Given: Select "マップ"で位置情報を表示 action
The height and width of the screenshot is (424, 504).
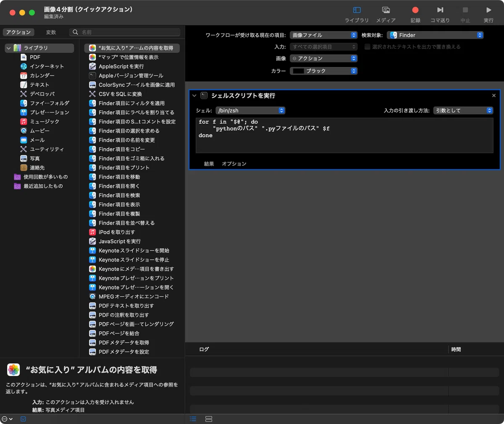Looking at the screenshot, I should click(132, 57).
